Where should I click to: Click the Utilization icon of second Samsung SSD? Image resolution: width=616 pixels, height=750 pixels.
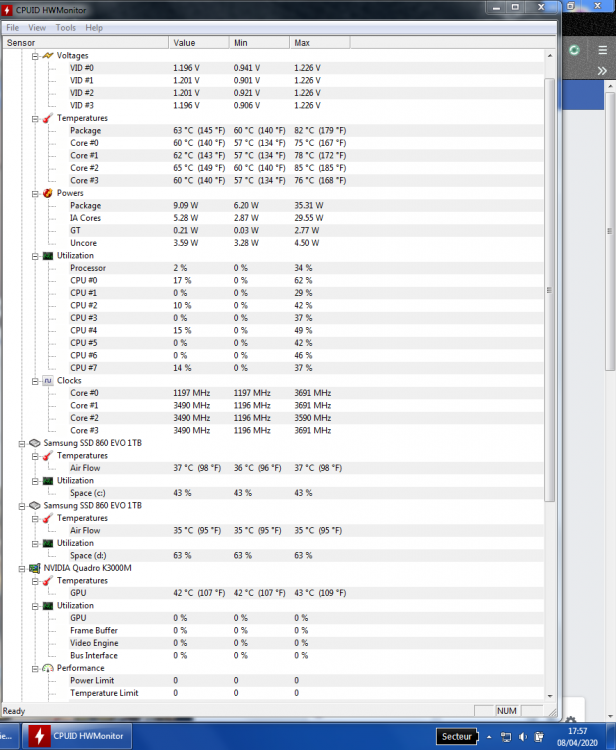click(x=48, y=543)
